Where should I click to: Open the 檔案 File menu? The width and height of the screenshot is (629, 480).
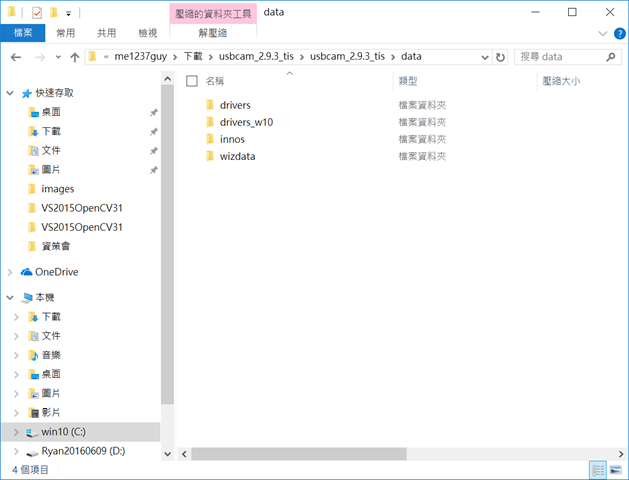click(23, 33)
